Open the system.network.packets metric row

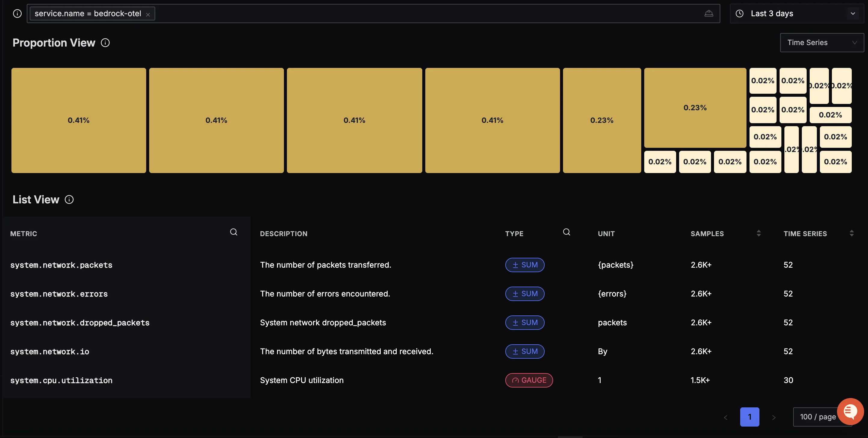[61, 265]
